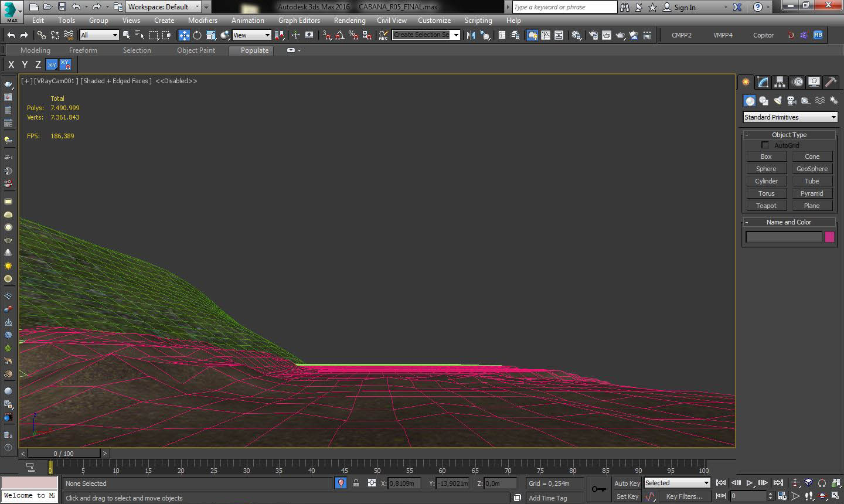Open the Modify panel tab icon

pos(763,82)
